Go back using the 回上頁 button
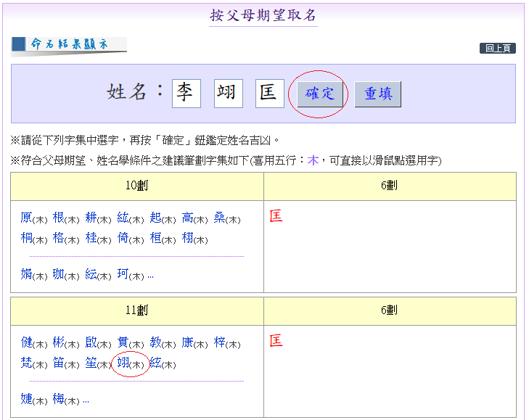529x420 pixels. pos(497,49)
